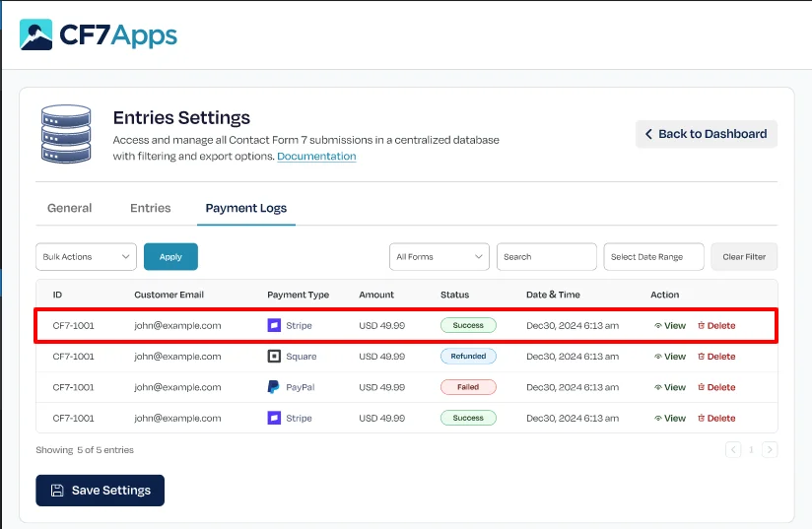812x529 pixels.
Task: Click the ID column header
Action: tap(57, 295)
